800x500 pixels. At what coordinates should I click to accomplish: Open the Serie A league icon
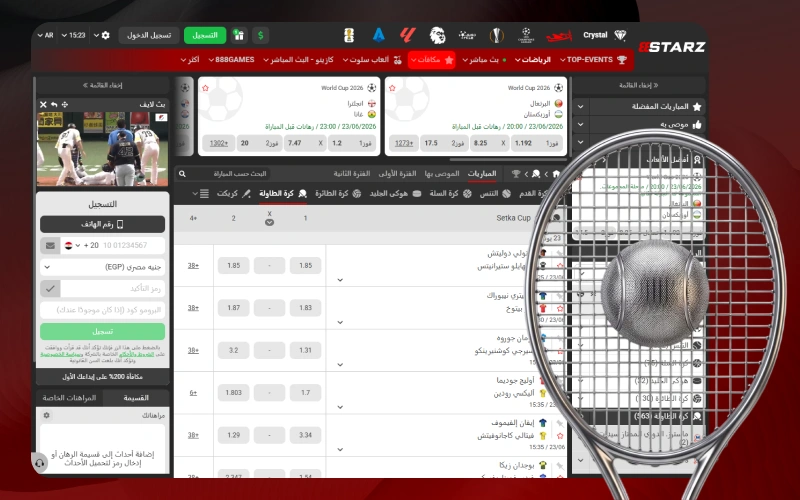click(x=379, y=35)
